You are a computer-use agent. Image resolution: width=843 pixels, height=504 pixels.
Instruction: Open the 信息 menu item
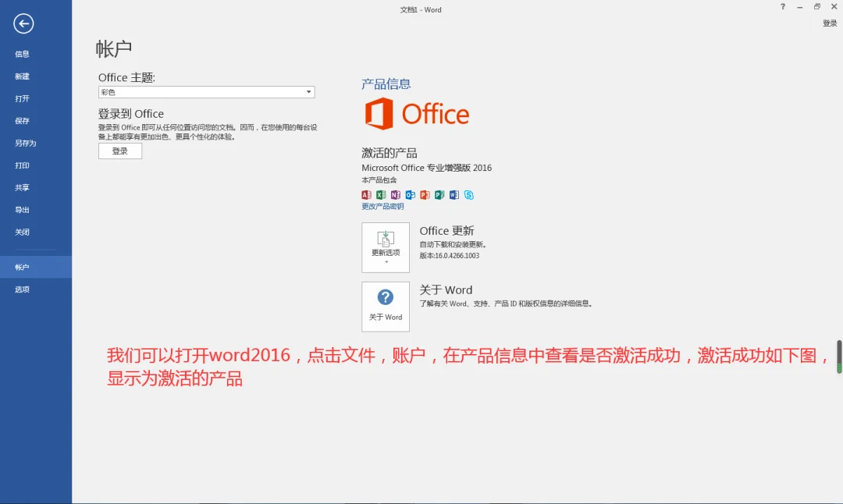coord(22,54)
